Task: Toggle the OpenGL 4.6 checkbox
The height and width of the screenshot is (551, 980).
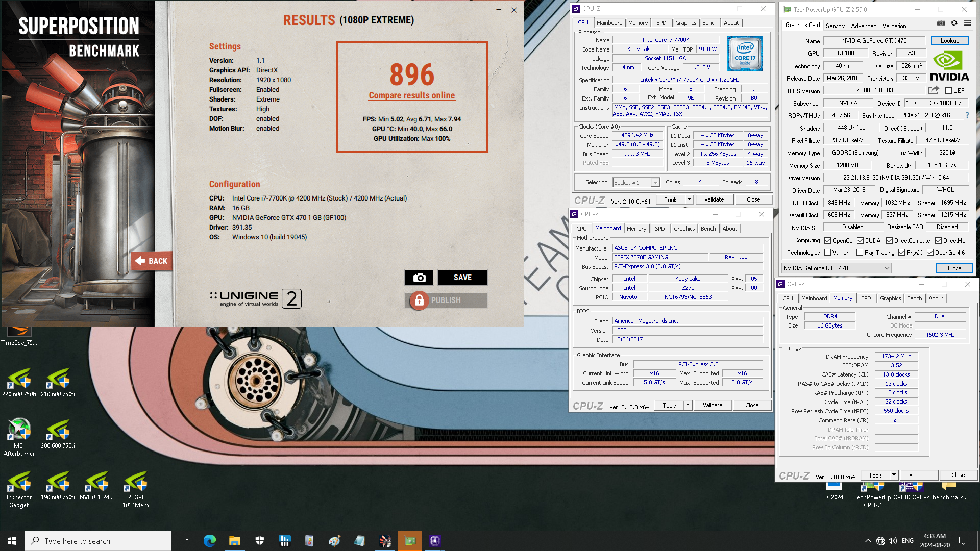Action: 930,252
